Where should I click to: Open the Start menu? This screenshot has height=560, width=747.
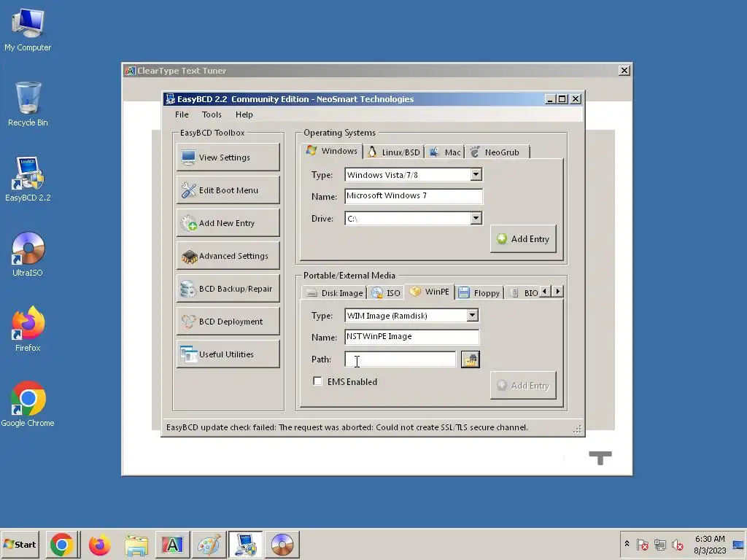pyautogui.click(x=20, y=544)
